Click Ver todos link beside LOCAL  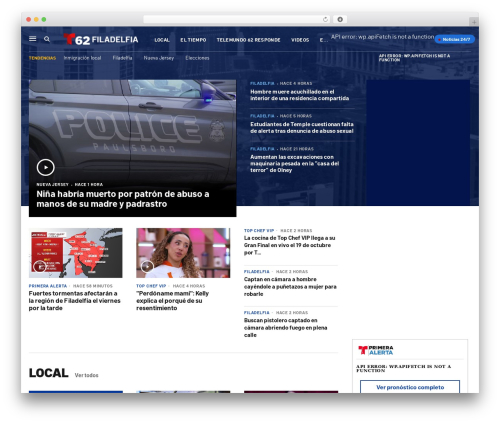click(x=86, y=375)
